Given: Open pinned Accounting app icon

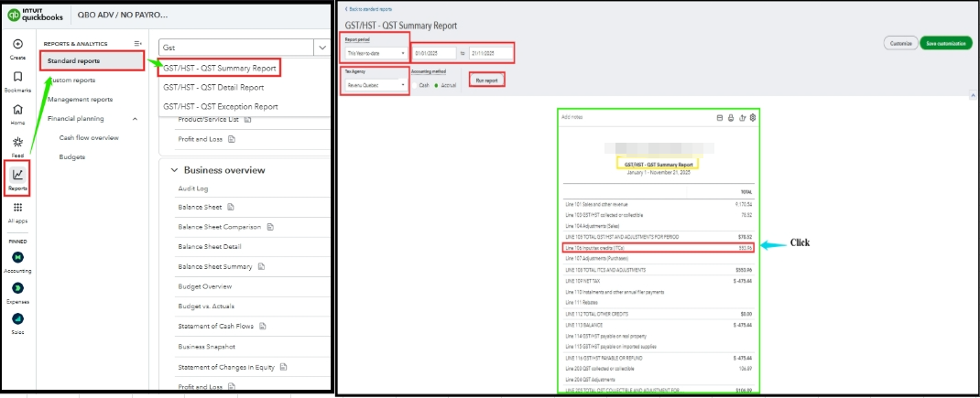Looking at the screenshot, I should click(17, 257).
